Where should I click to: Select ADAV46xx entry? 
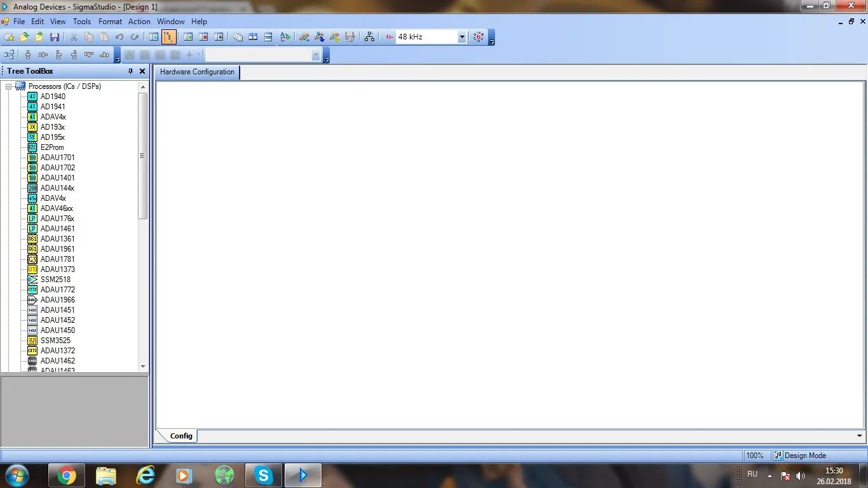pos(57,208)
